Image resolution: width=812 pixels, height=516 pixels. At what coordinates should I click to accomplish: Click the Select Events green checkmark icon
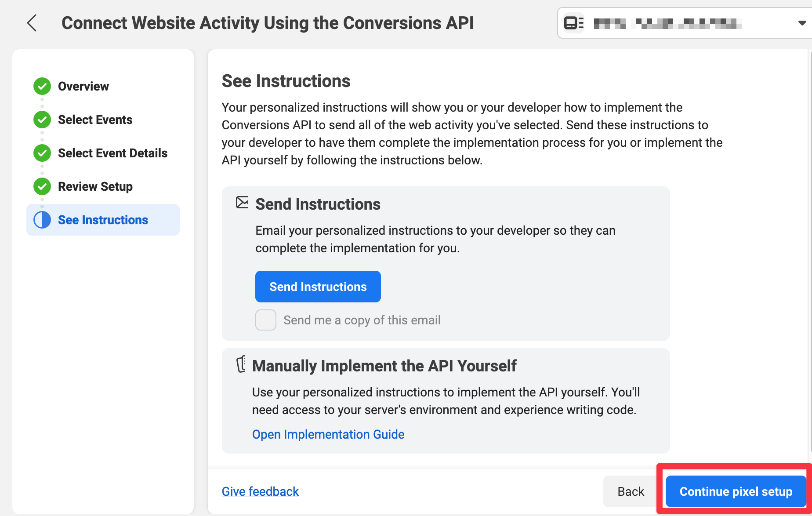[42, 120]
